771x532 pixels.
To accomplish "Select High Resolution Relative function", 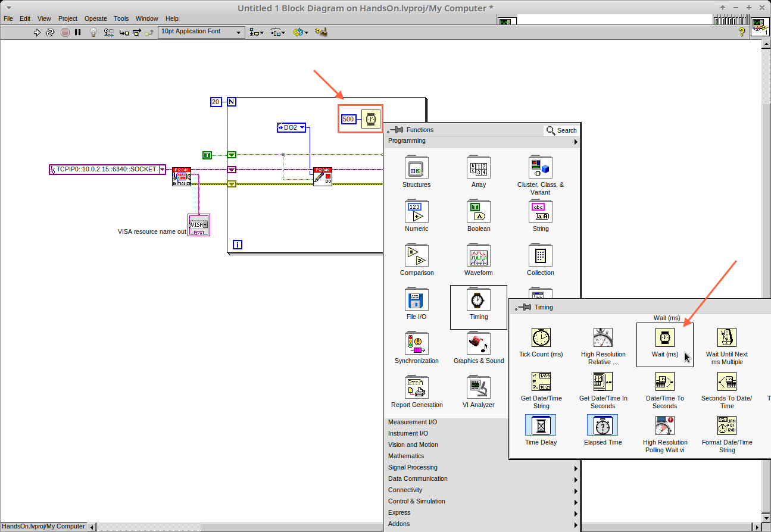I will click(x=603, y=347).
